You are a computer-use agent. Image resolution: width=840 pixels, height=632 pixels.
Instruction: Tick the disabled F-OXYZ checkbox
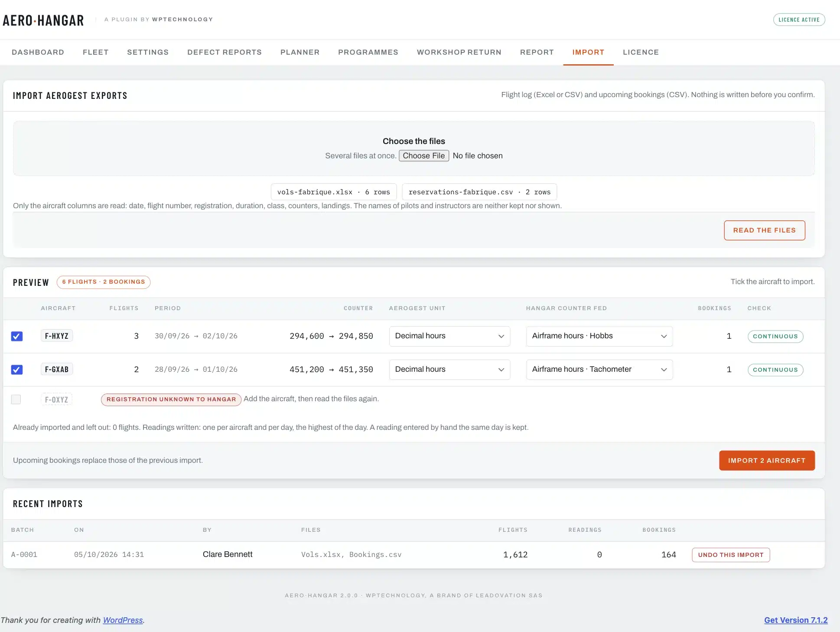16,399
